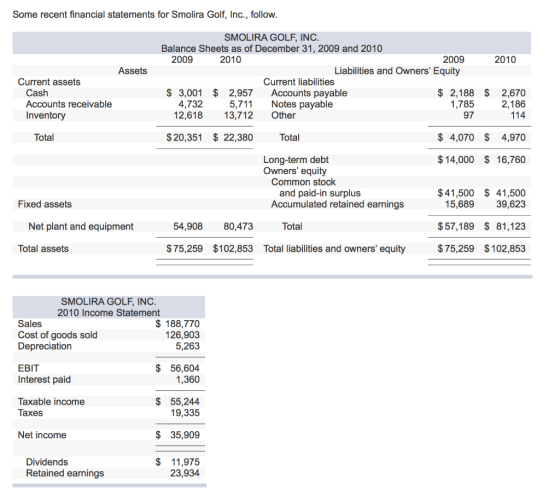Click the intro sentence about Smolira Golf
Viewport: 560px width, 495px height.
[145, 15]
